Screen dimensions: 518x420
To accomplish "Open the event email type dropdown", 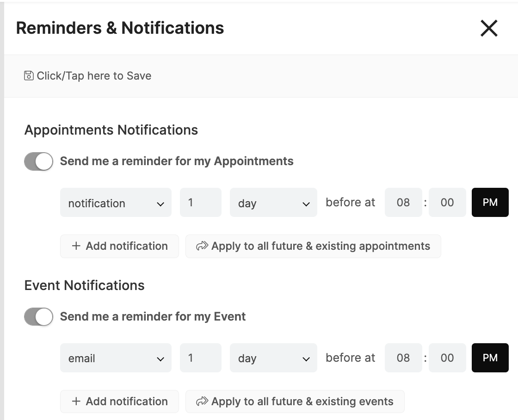I will (x=116, y=358).
